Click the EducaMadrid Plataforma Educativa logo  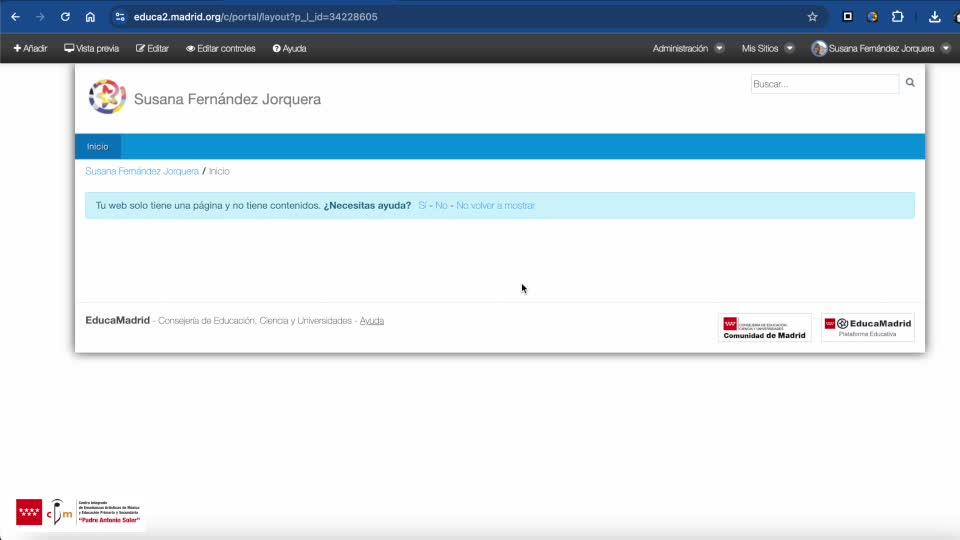click(x=868, y=328)
